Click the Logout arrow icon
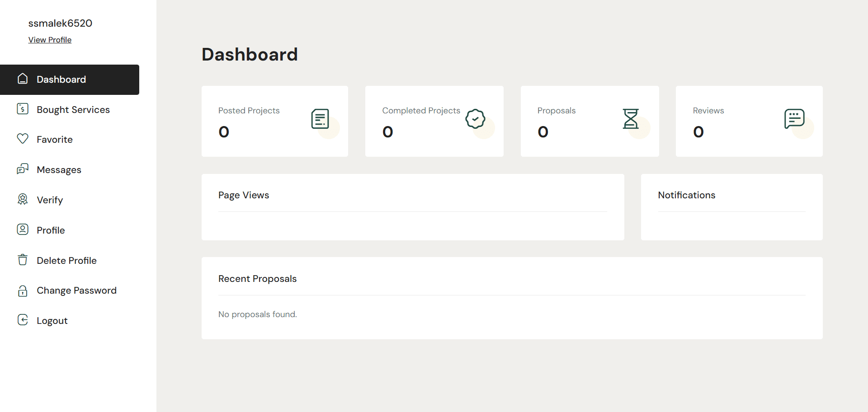This screenshot has width=868, height=412. (x=23, y=320)
